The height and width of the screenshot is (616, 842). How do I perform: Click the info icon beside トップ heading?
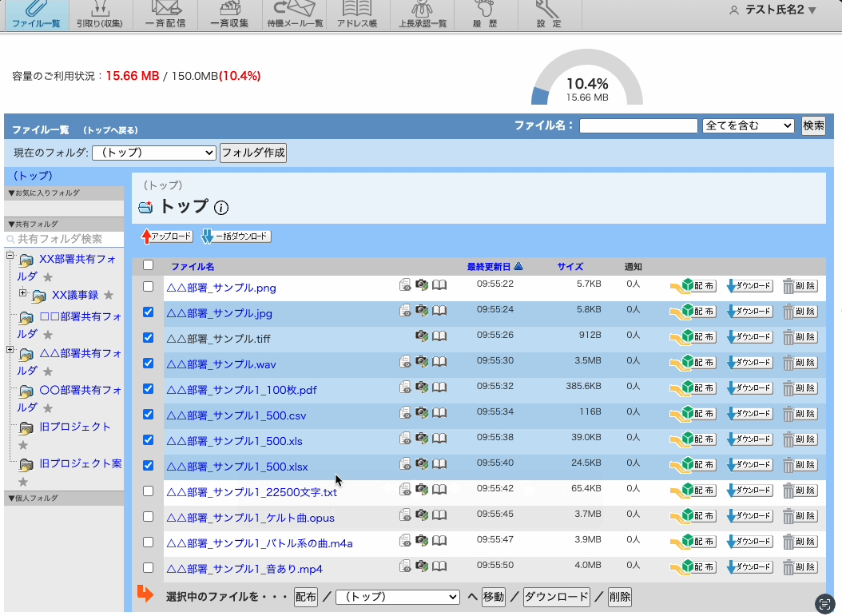click(x=221, y=208)
